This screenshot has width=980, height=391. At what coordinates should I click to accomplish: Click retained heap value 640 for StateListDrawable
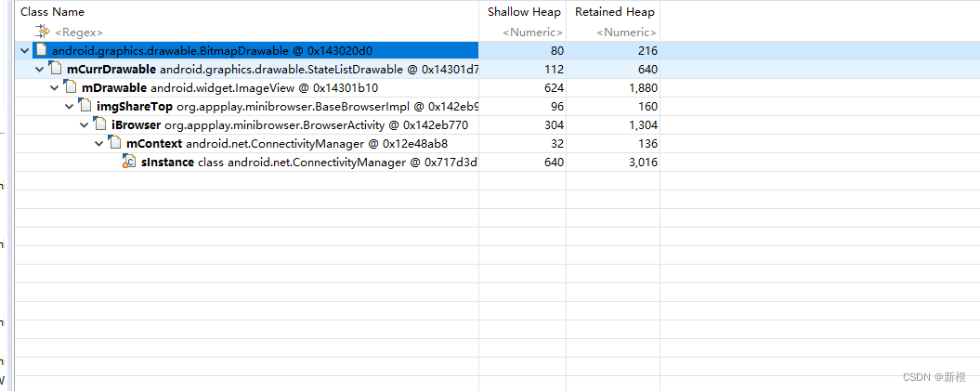click(648, 70)
